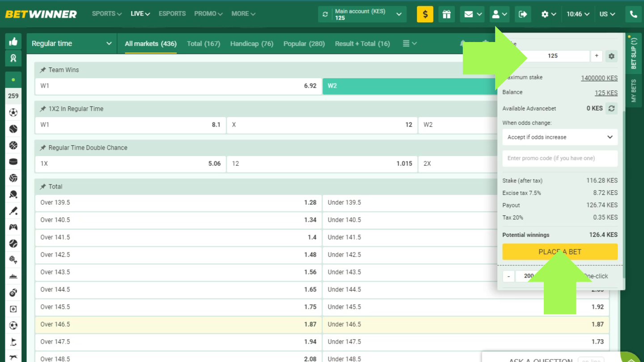The width and height of the screenshot is (644, 362).
Task: Open the thumbs-up favorites sidebar icon
Action: point(13,42)
